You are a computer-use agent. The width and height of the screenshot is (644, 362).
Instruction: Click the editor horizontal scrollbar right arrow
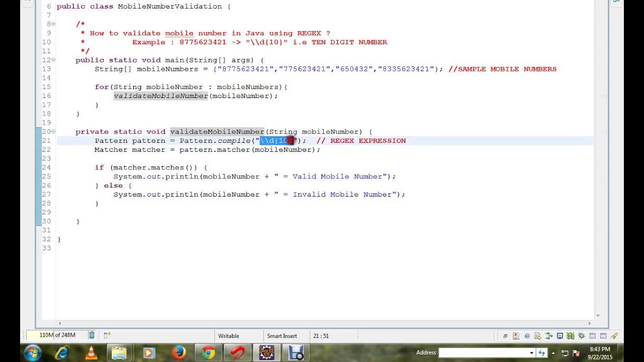pyautogui.click(x=590, y=324)
